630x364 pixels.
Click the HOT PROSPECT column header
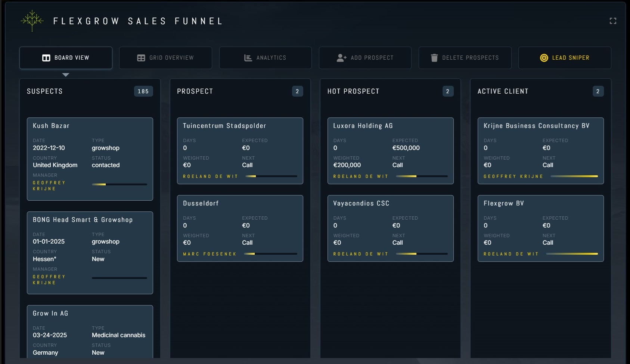(x=353, y=91)
